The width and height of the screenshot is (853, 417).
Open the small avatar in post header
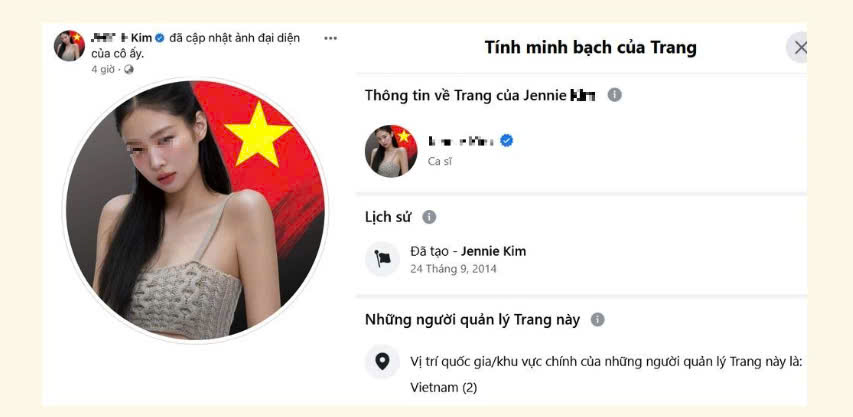[x=69, y=46]
